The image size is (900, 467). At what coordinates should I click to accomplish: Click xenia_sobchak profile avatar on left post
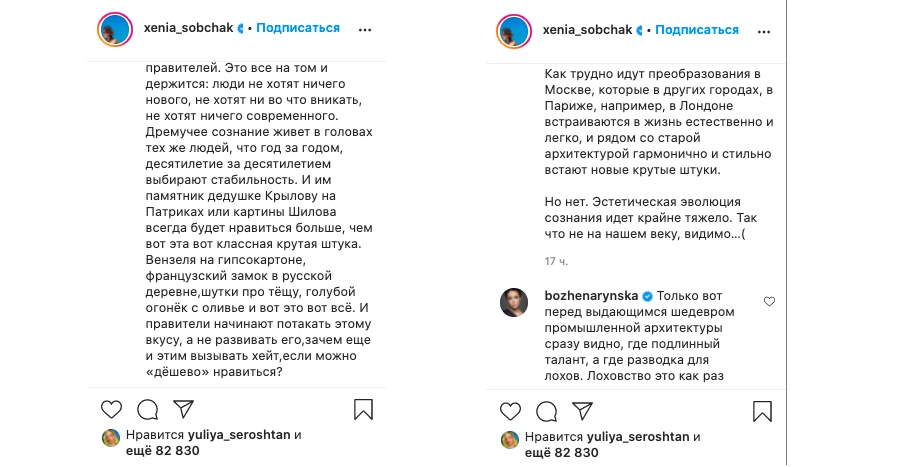pos(113,30)
